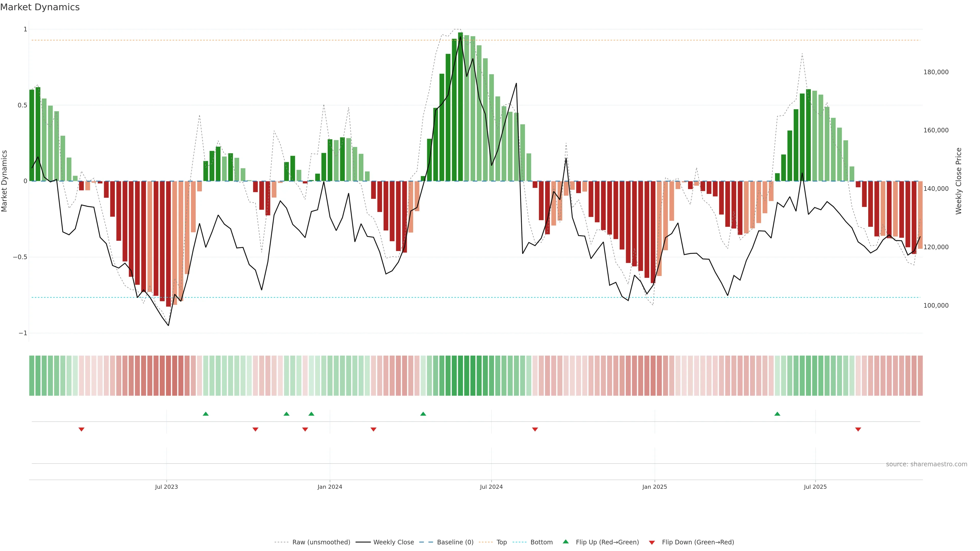Click the 180,000 price axis tick label
Screen dimensions: 980x551
click(936, 72)
